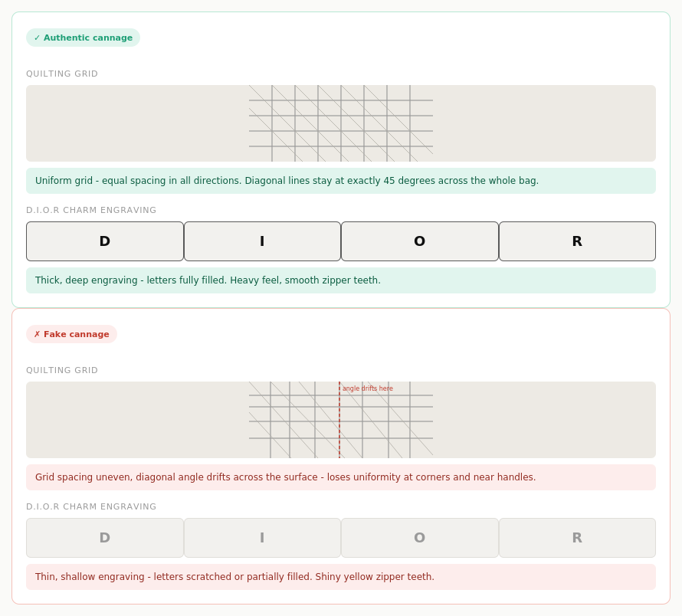
Task: Click the 'angle drifts here' annotation
Action: coord(368,388)
